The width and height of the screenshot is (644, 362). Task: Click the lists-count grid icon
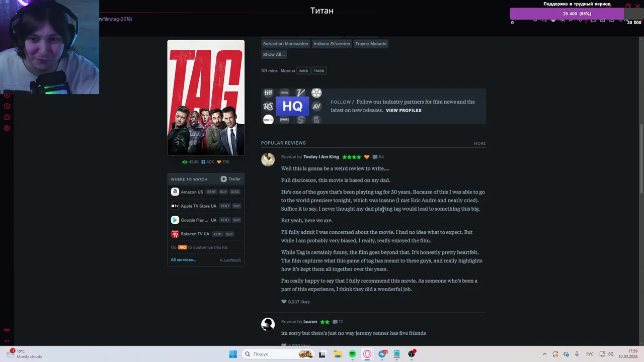[x=203, y=162]
